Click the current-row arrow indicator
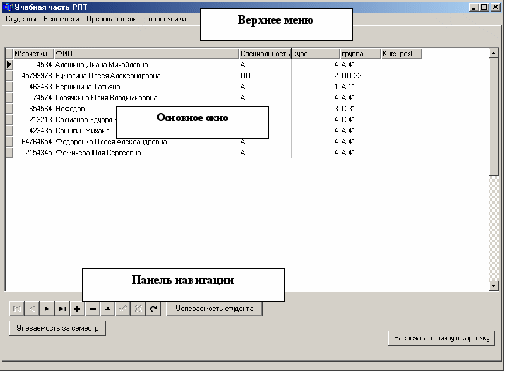The height and width of the screenshot is (372, 506). [9, 64]
